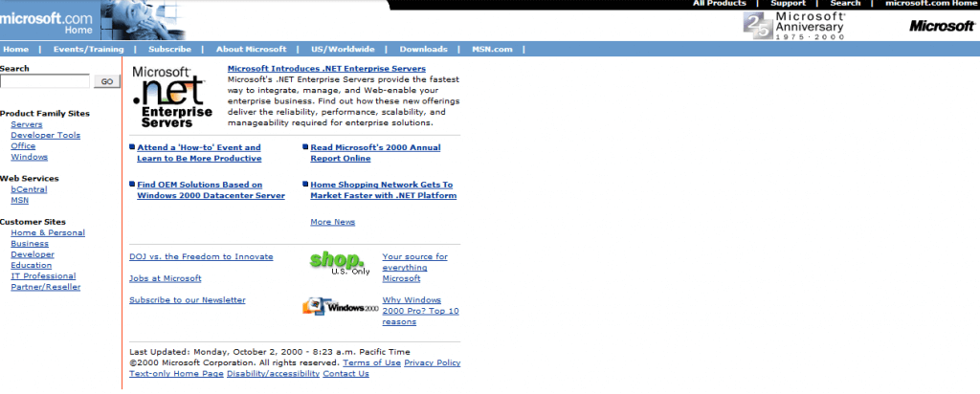Click the green shop. logo
The width and height of the screenshot is (980, 394).
pyautogui.click(x=336, y=261)
